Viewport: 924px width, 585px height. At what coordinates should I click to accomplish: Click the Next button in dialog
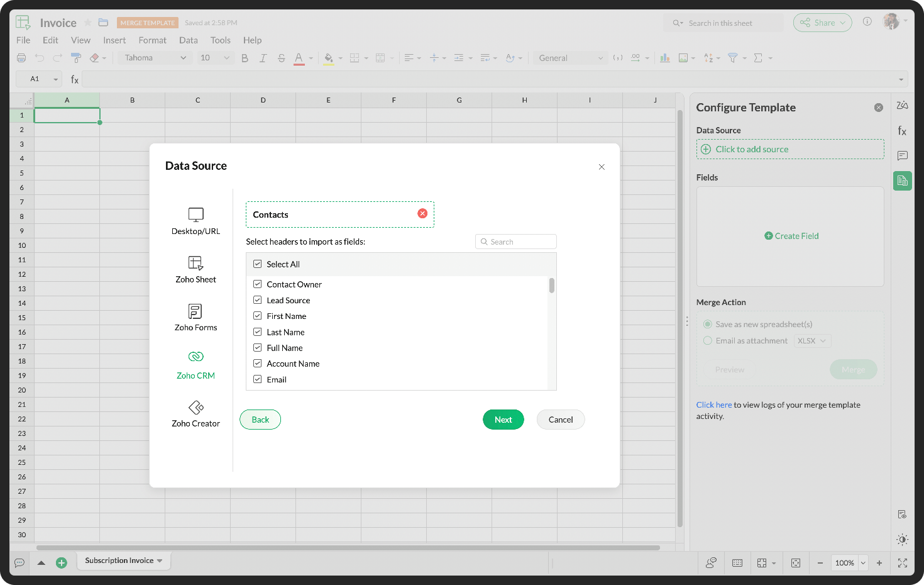[x=503, y=420]
